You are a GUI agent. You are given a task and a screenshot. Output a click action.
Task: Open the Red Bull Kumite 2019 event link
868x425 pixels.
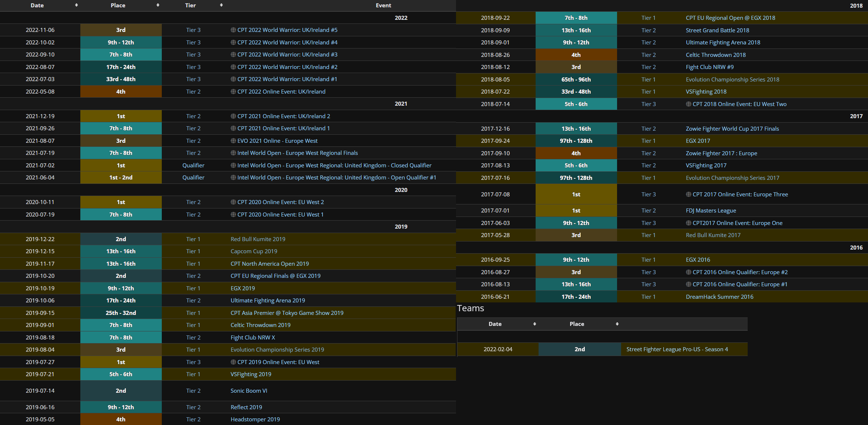coord(258,239)
